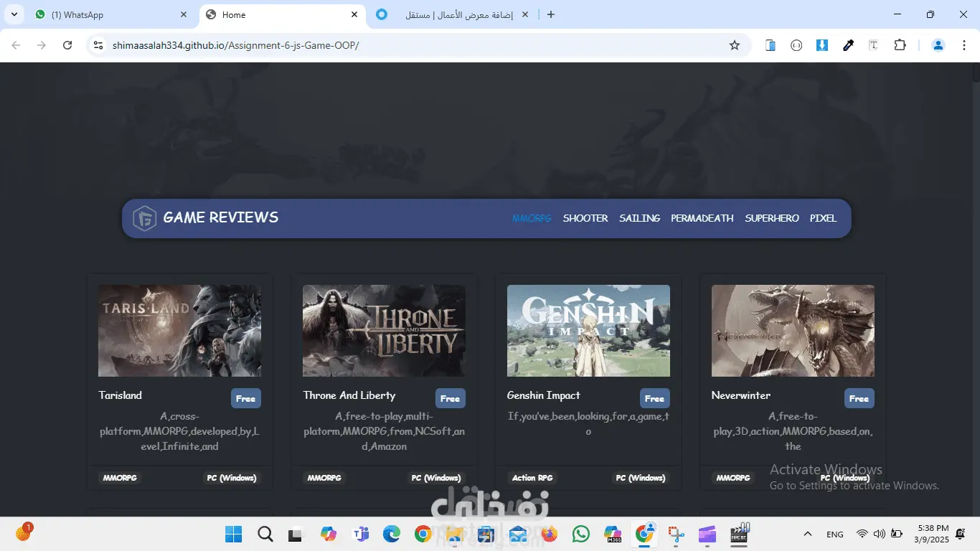Open the site information icon in address bar

point(99,45)
